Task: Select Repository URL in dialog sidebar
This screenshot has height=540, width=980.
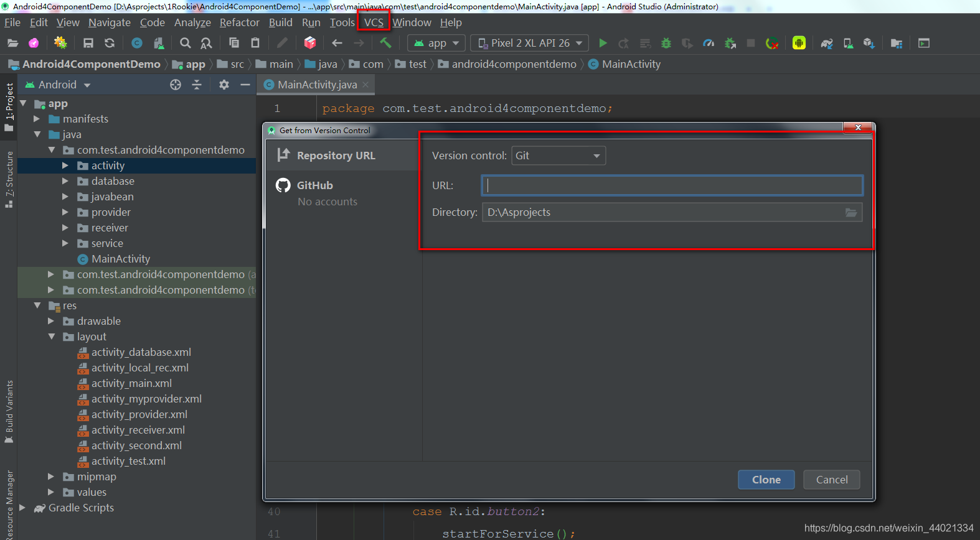Action: click(344, 156)
